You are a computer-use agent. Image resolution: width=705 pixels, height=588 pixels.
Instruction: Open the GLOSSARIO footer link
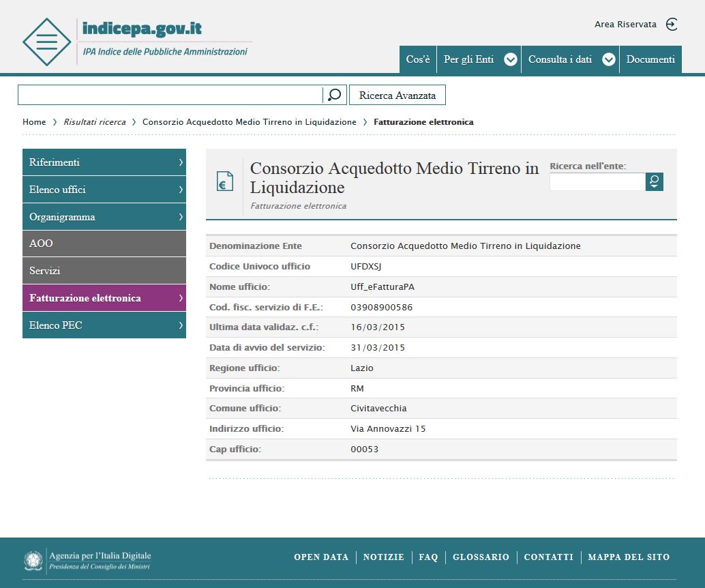tap(481, 557)
